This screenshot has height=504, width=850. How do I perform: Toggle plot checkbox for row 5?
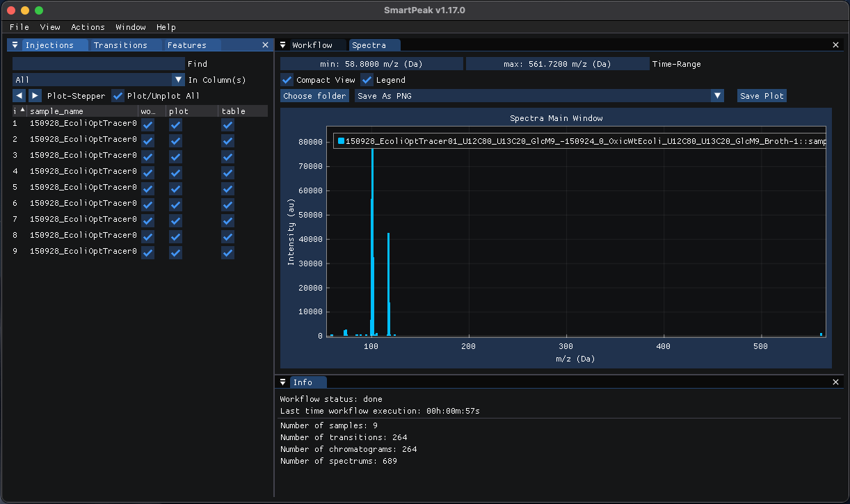175,188
